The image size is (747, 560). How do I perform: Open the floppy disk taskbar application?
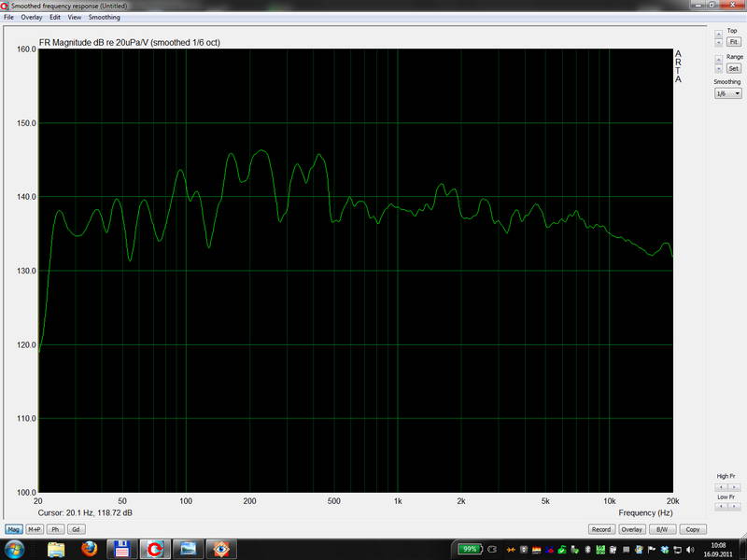122,549
